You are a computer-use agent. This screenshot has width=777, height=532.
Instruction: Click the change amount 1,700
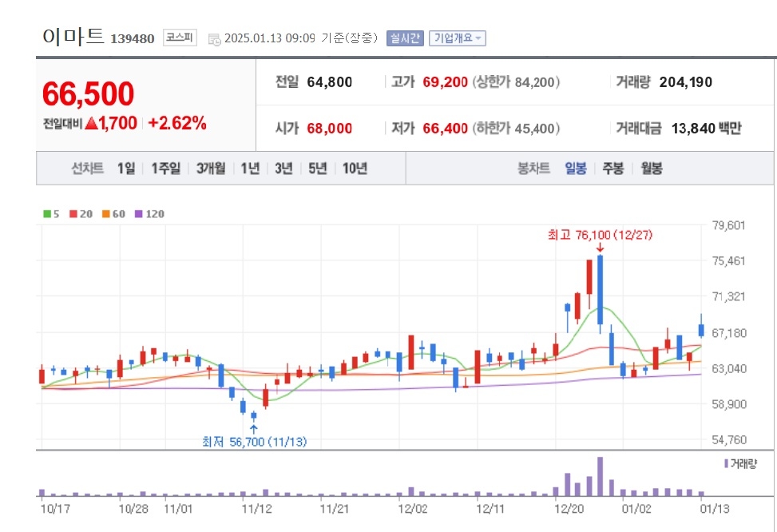click(x=118, y=123)
